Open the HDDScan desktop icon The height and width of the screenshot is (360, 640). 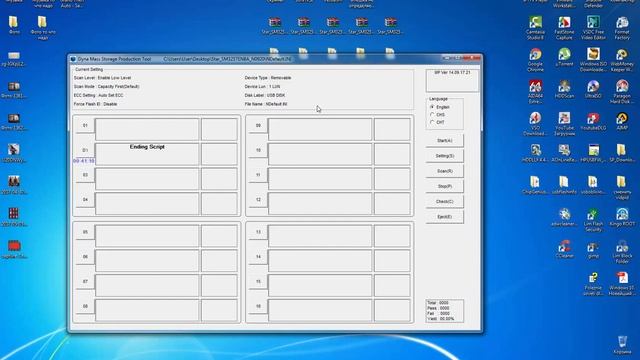click(564, 89)
